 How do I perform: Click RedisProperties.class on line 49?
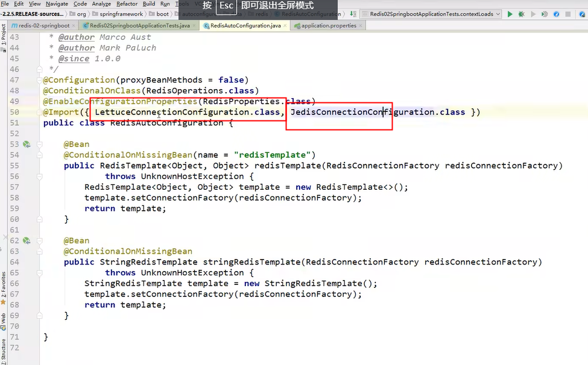coord(257,101)
